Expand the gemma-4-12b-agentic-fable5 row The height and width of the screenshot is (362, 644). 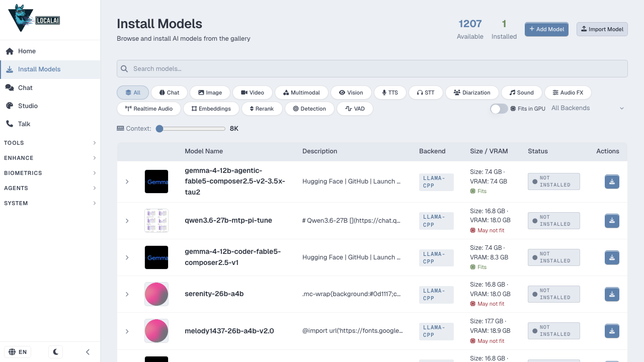click(127, 182)
